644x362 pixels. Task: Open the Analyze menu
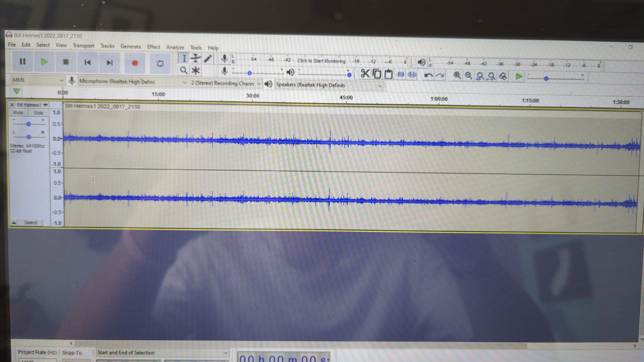175,47
